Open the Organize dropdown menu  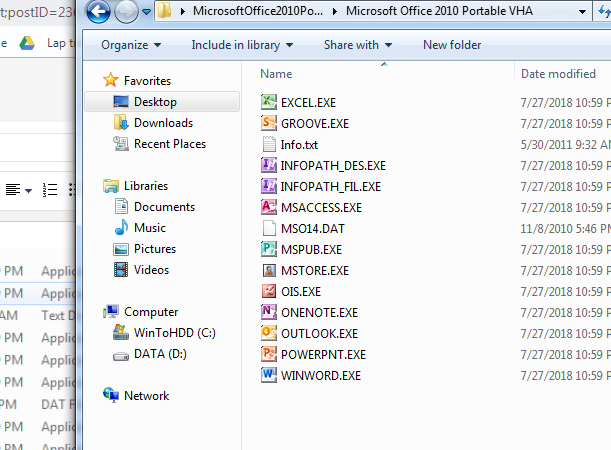131,45
